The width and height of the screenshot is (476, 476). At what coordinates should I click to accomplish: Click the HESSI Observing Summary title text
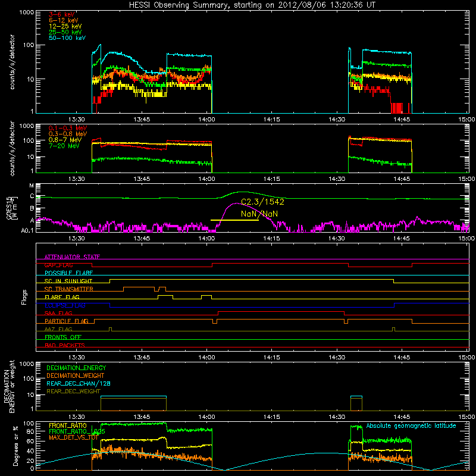coord(252,5)
